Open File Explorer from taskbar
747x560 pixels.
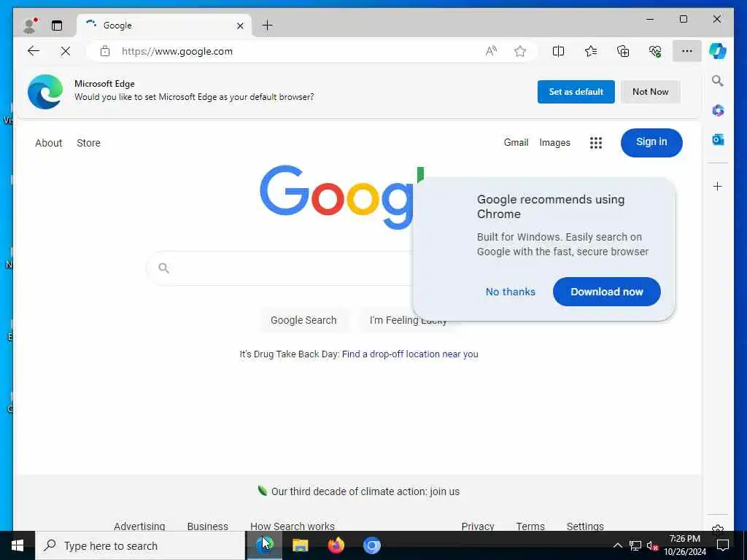300,545
